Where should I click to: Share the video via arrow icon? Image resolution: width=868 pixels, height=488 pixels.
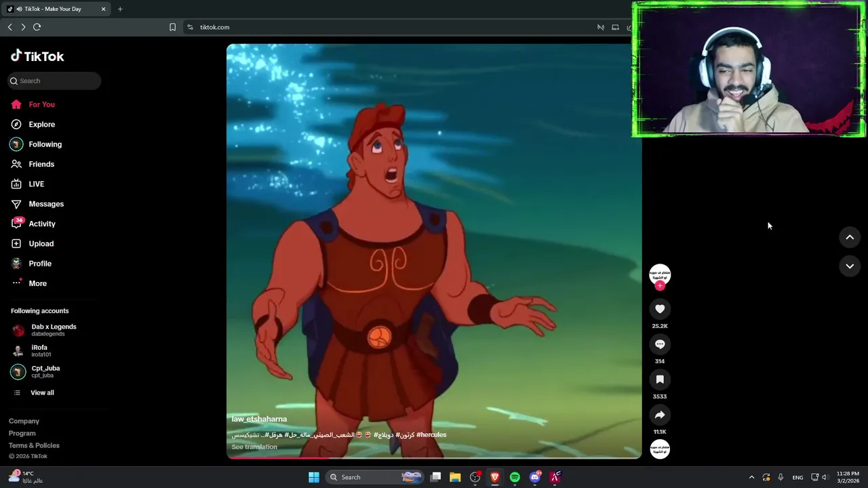pyautogui.click(x=660, y=415)
